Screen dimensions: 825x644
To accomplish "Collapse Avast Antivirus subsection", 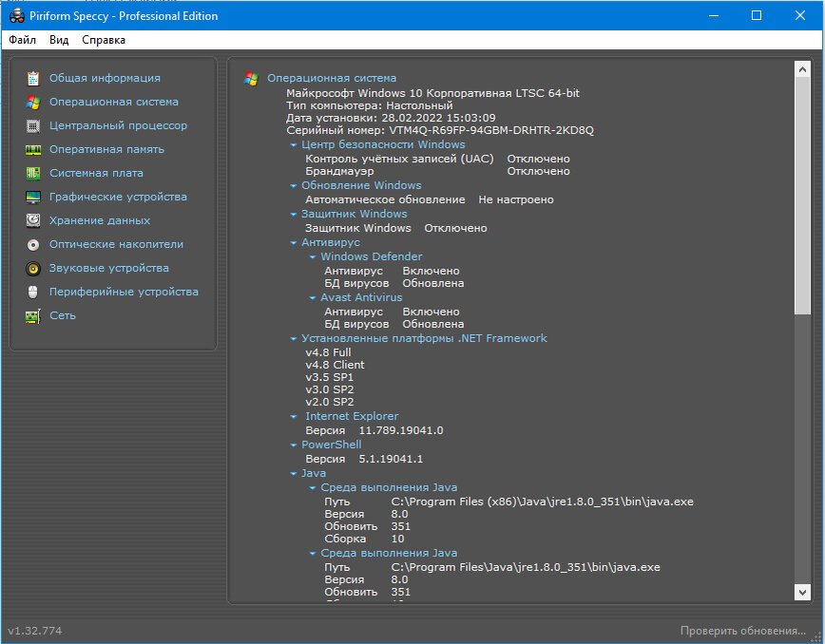I will tap(313, 298).
